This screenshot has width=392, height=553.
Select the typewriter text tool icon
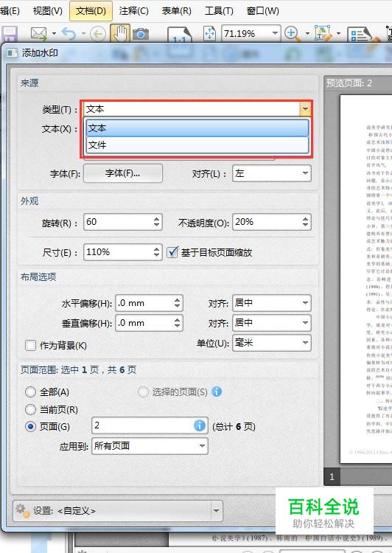(323, 34)
